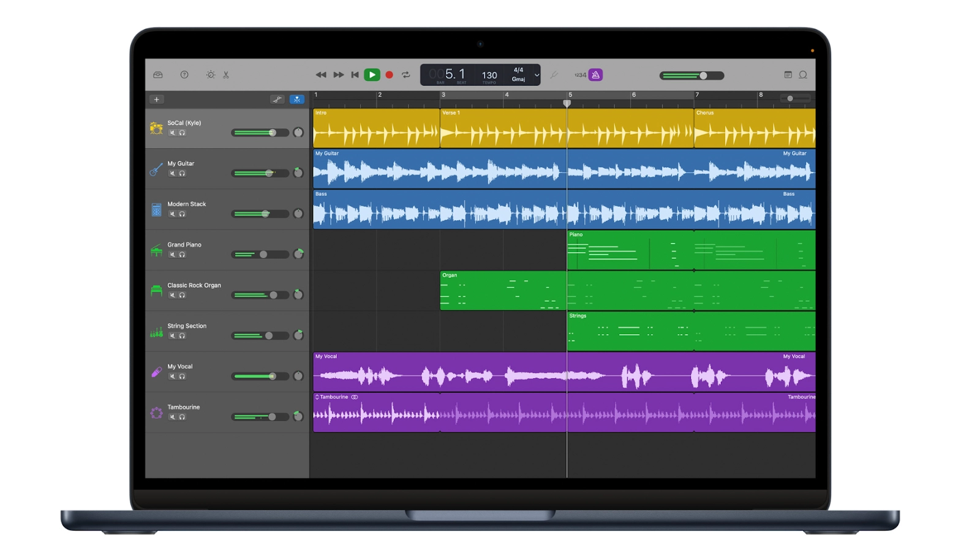The height and width of the screenshot is (560, 980).
Task: Mute the My Guitar track
Action: [x=173, y=173]
